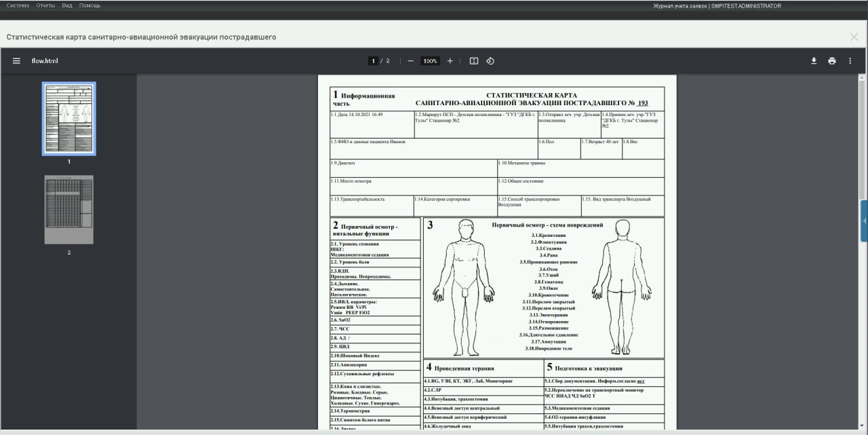868x435 pixels.
Task: Click row 5.4 O2-терапия-инсуфляция
Action: click(x=604, y=417)
